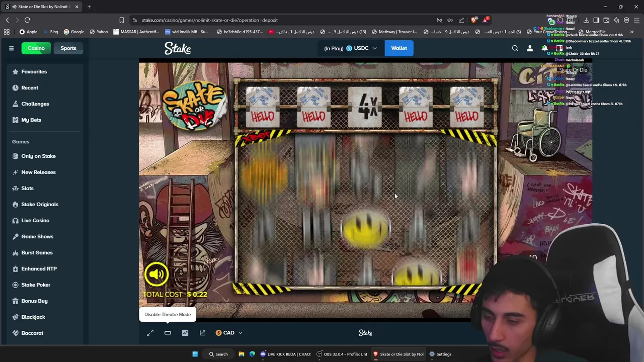Open browser apps grid icon
The image size is (644, 362).
[7, 32]
